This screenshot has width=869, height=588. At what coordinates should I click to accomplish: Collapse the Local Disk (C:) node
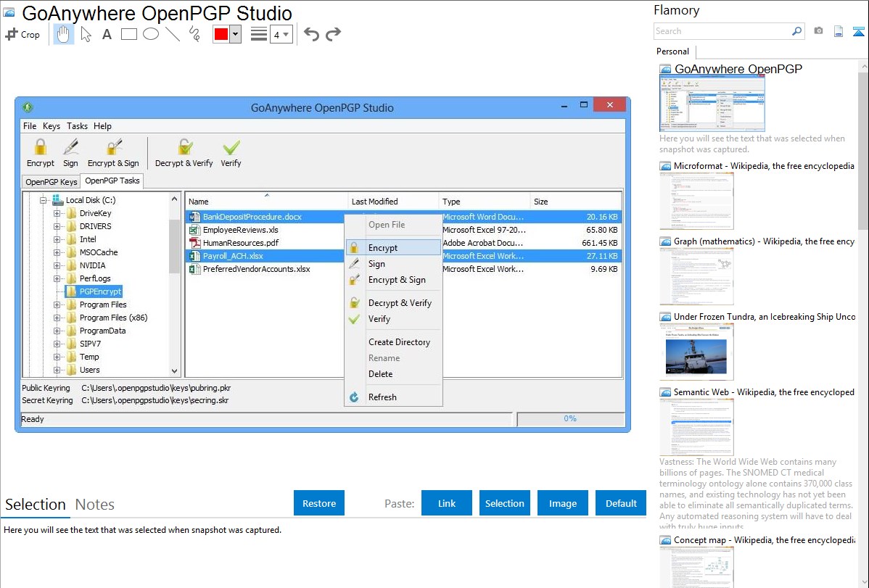click(44, 201)
